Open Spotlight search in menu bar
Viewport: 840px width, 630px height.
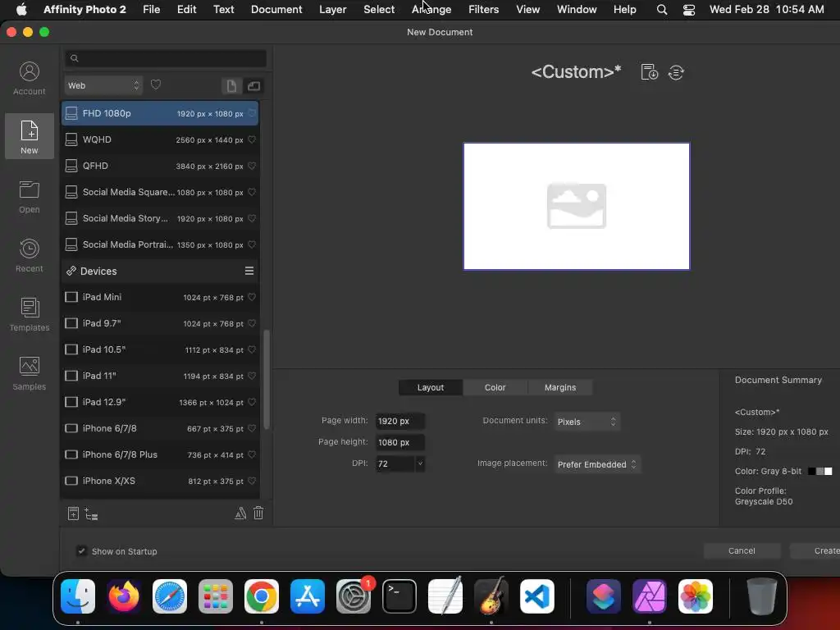pos(662,10)
